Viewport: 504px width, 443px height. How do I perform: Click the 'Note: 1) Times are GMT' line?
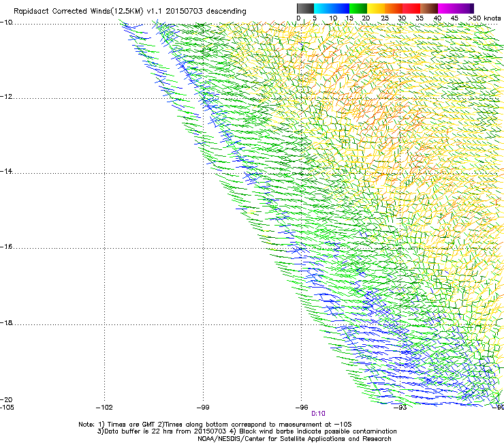(x=215, y=425)
